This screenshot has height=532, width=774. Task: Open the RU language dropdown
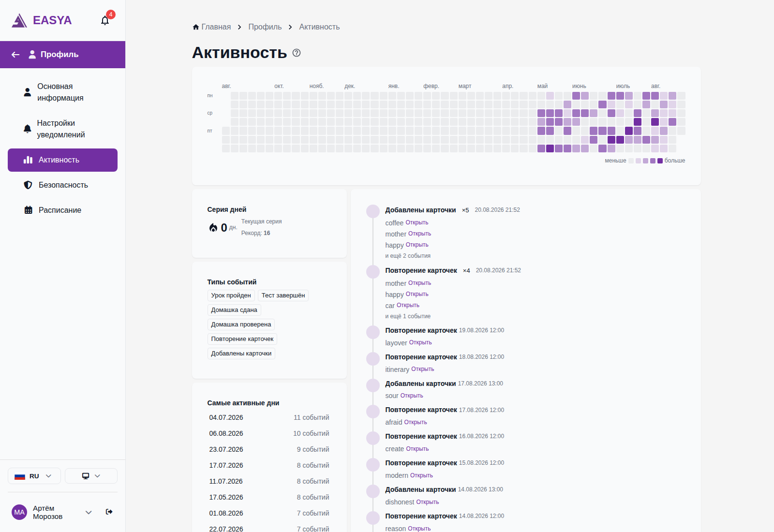point(34,476)
